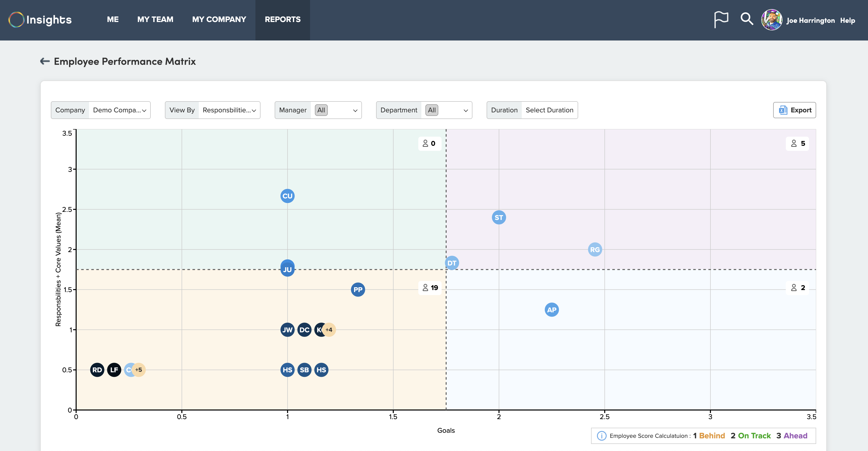
Task: Toggle the Company filter label
Action: [70, 110]
